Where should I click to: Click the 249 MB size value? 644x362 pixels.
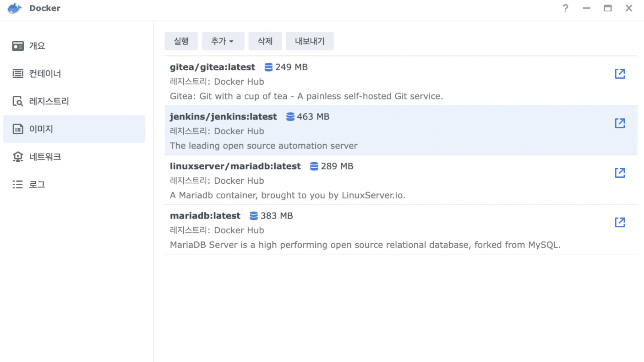[291, 67]
